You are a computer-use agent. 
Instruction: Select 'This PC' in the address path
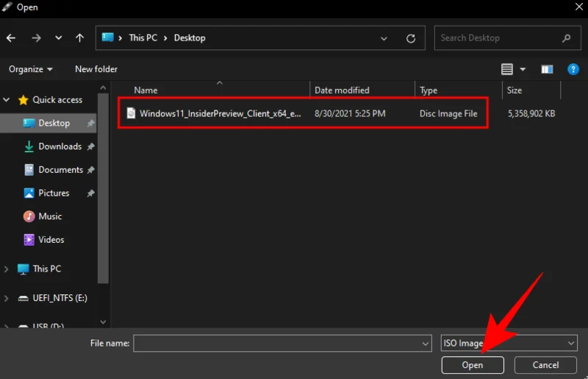[x=143, y=38]
